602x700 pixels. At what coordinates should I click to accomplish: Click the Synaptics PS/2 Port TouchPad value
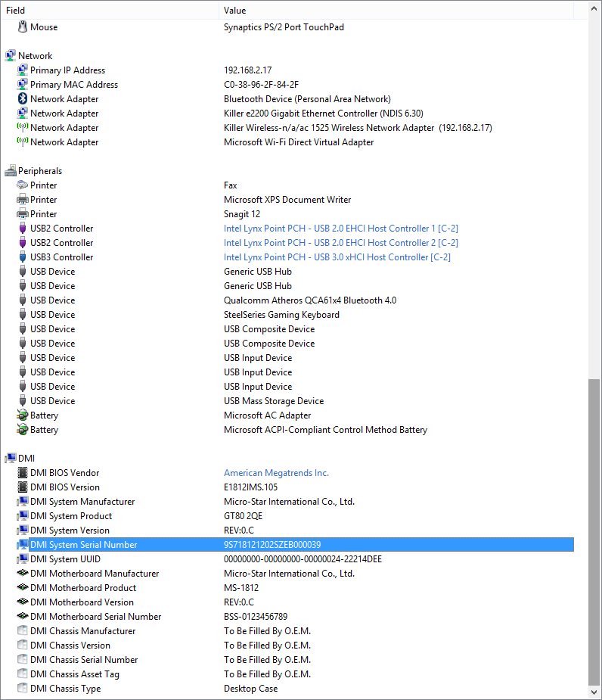284,26
